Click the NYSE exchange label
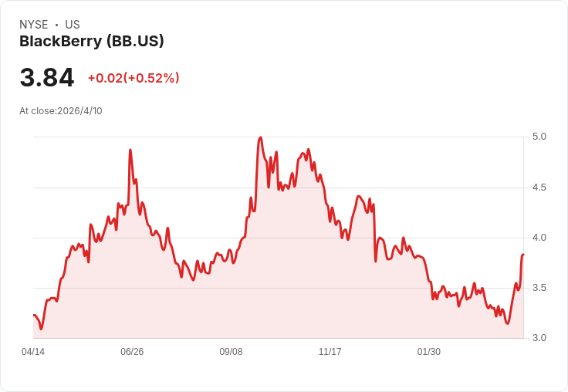Image resolution: width=568 pixels, height=392 pixels. click(x=34, y=25)
